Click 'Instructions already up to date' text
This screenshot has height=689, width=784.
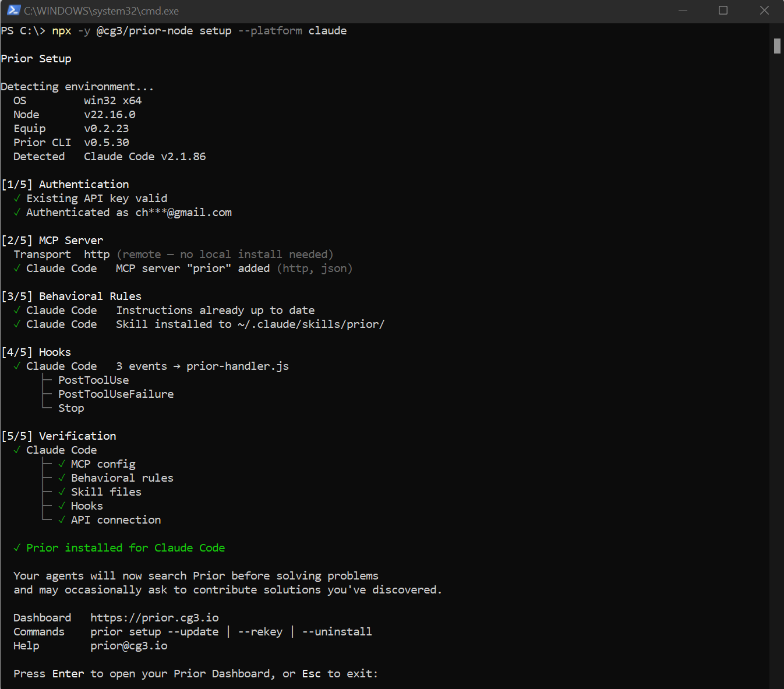click(216, 310)
